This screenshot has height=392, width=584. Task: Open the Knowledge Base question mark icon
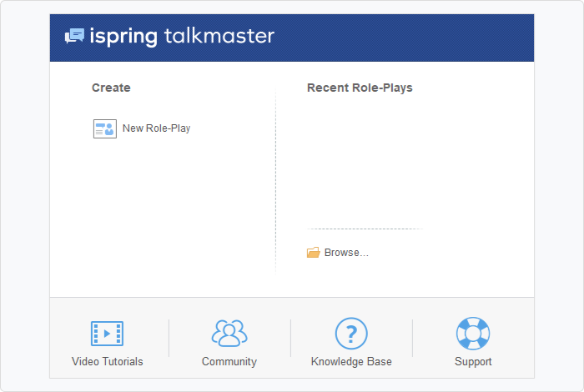[351, 333]
